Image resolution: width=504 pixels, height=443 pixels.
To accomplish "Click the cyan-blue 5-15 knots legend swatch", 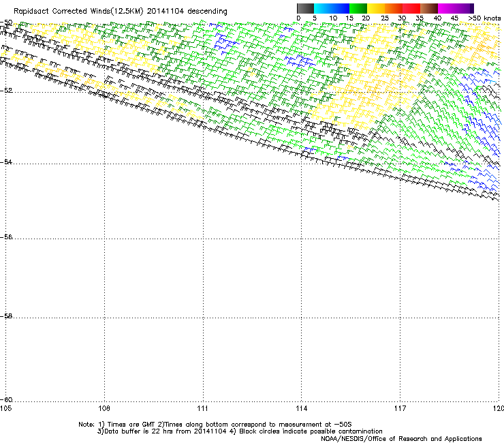I will pyautogui.click(x=332, y=8).
